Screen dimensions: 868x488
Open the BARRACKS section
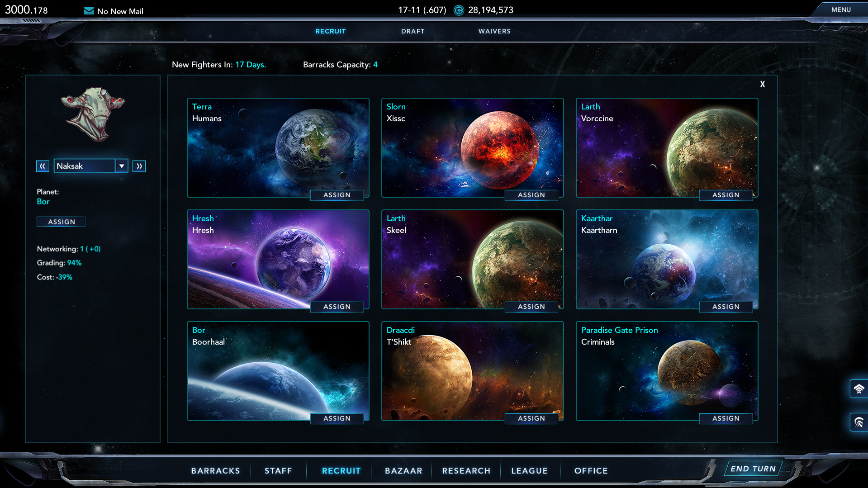tap(216, 470)
